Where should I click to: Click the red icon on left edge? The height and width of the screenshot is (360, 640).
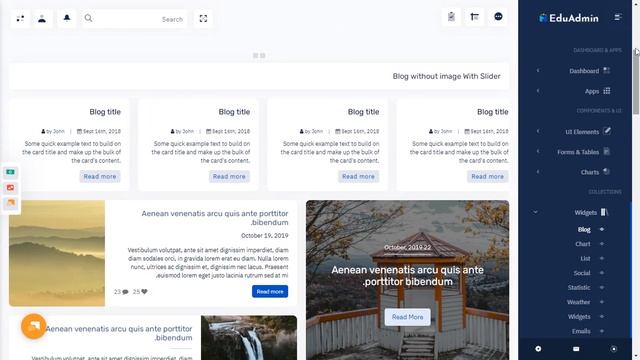11,188
